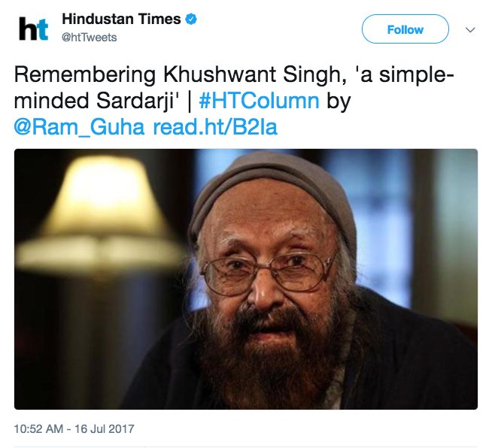Open the read.ht/B2la article link

pos(215,127)
